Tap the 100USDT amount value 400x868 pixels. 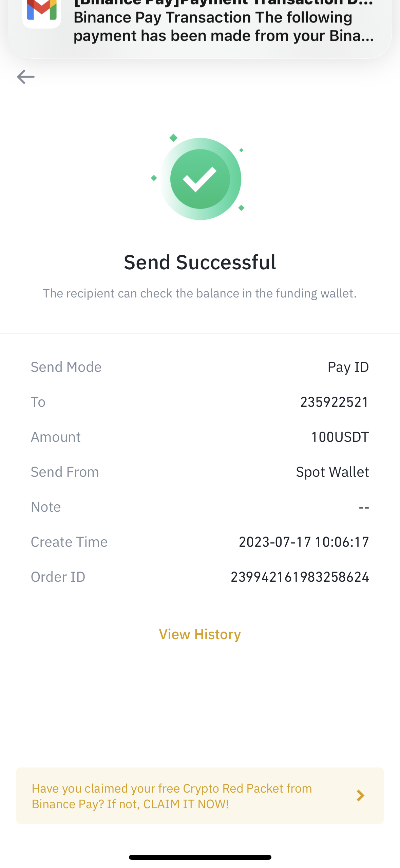[x=340, y=437]
